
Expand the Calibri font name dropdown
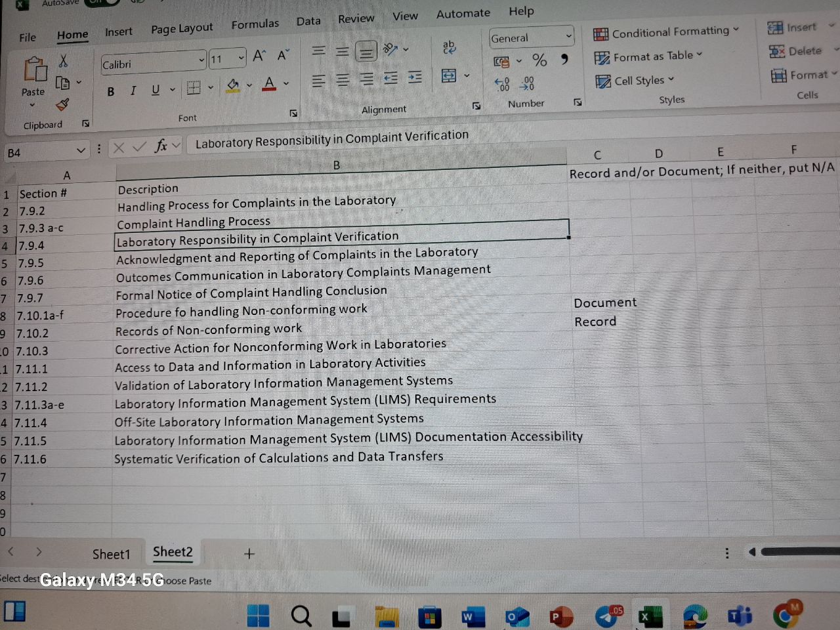[x=201, y=60]
